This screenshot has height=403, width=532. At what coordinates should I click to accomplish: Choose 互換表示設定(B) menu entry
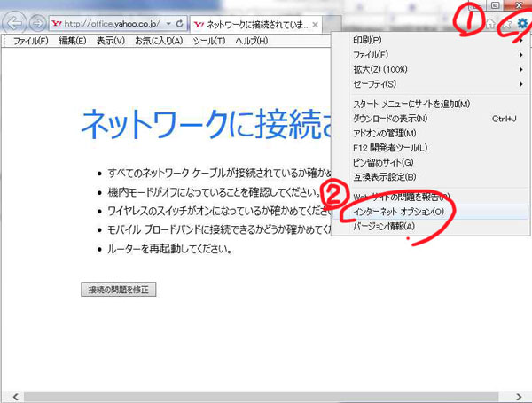[x=431, y=176]
